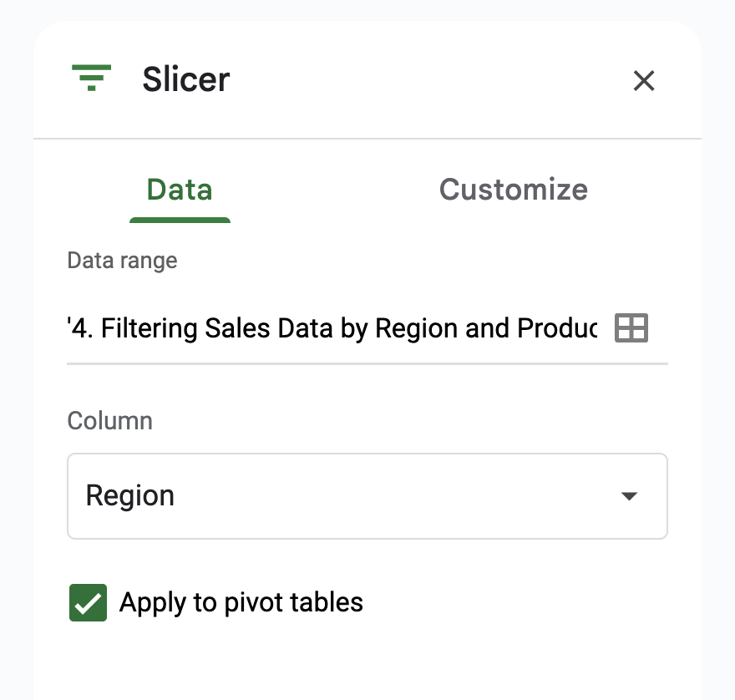Click the select data range grid icon
Image resolution: width=735 pixels, height=700 pixels.
(x=631, y=328)
